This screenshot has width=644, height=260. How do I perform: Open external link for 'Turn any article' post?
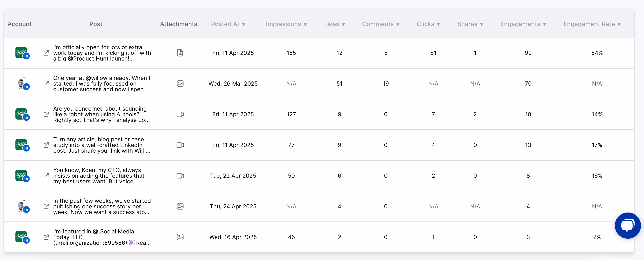tap(46, 145)
